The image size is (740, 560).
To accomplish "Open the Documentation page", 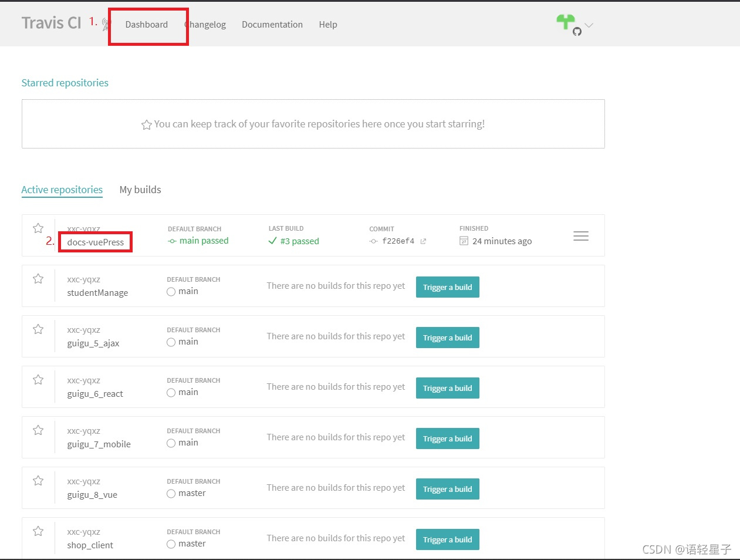I will (272, 25).
